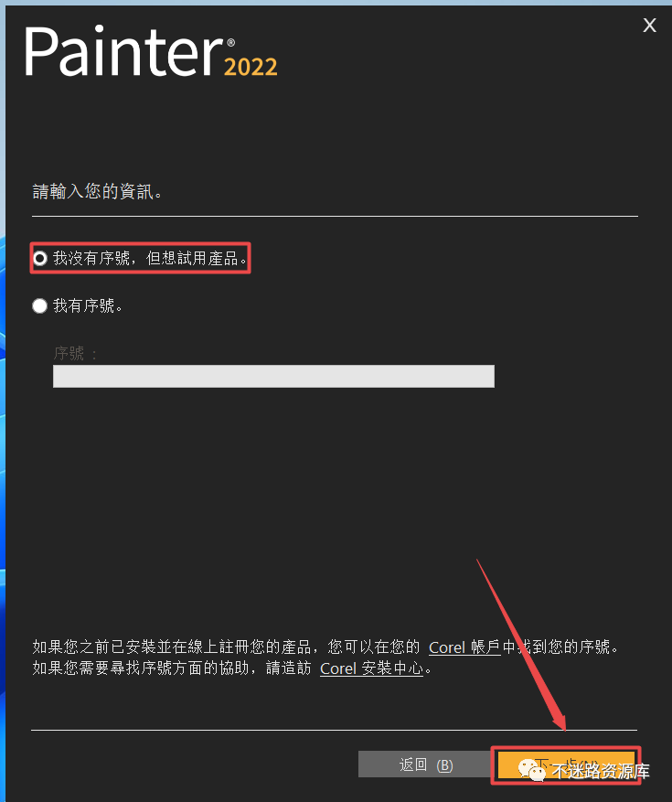Continue with the orange 下一步 button

click(566, 765)
